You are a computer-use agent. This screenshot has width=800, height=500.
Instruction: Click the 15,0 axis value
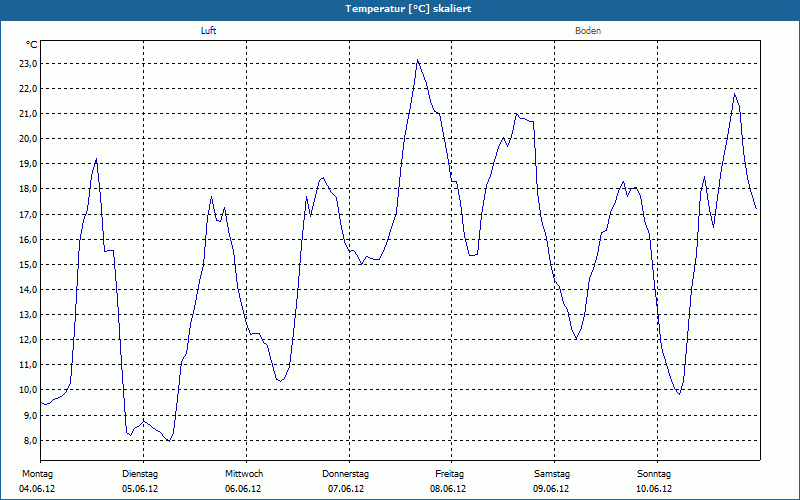pyautogui.click(x=28, y=264)
